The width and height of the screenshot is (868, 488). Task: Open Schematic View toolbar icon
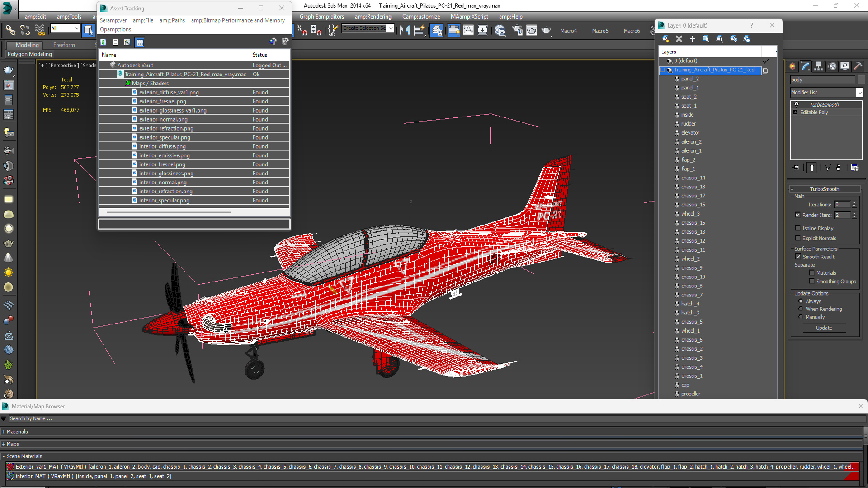[x=483, y=30]
